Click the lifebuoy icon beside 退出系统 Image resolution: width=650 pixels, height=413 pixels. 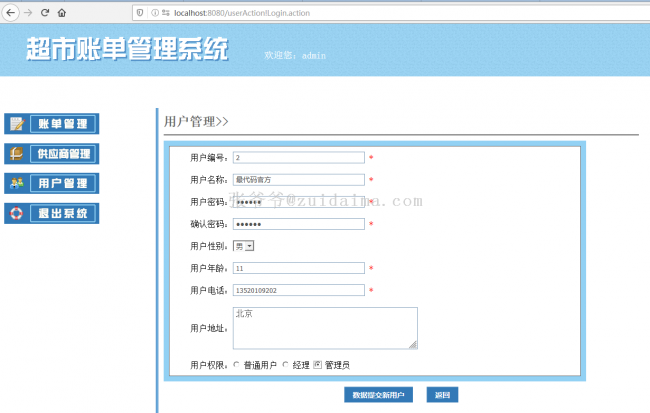17,213
